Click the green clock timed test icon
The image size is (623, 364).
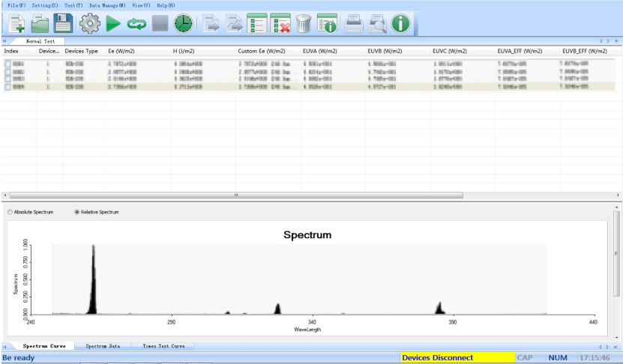pyautogui.click(x=184, y=23)
